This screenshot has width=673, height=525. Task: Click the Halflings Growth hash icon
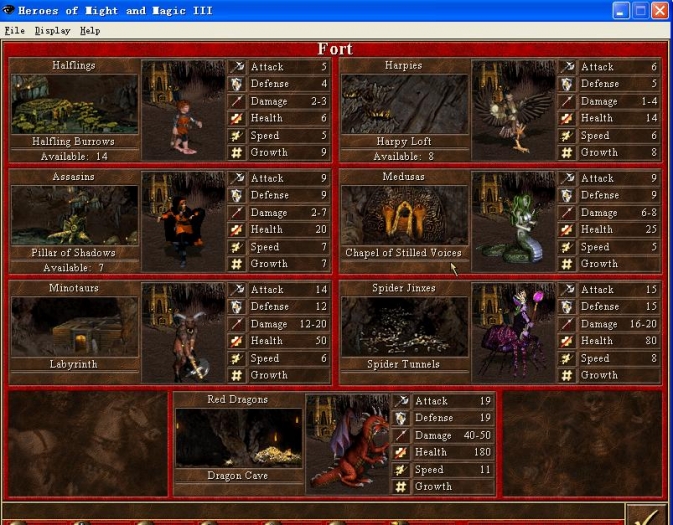click(x=236, y=152)
